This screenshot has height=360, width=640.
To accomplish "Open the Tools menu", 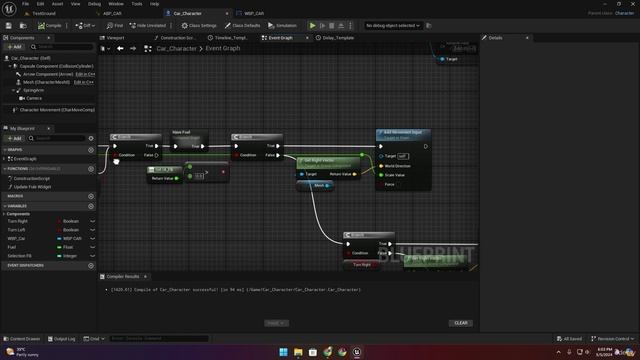I will 137,4.
